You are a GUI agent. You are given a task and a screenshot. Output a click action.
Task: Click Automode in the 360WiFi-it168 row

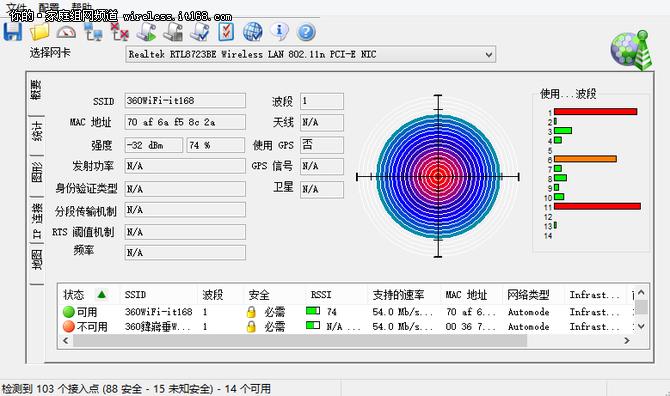point(528,312)
